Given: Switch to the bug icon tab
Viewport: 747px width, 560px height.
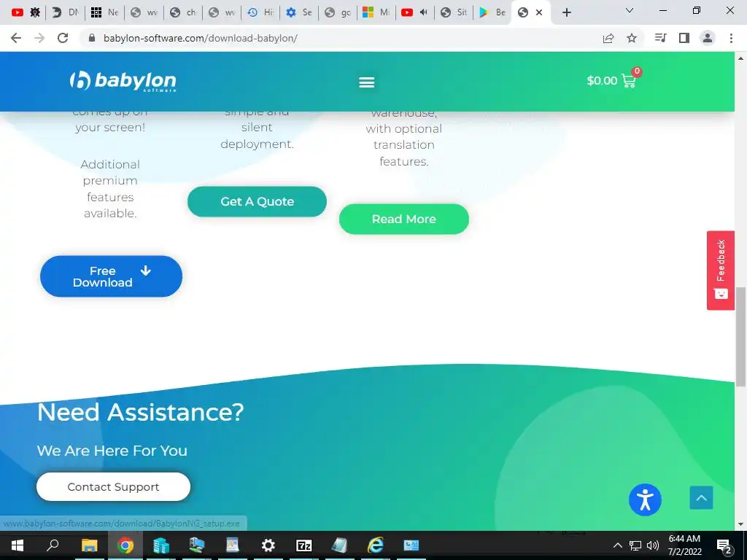Looking at the screenshot, I should click(x=35, y=12).
